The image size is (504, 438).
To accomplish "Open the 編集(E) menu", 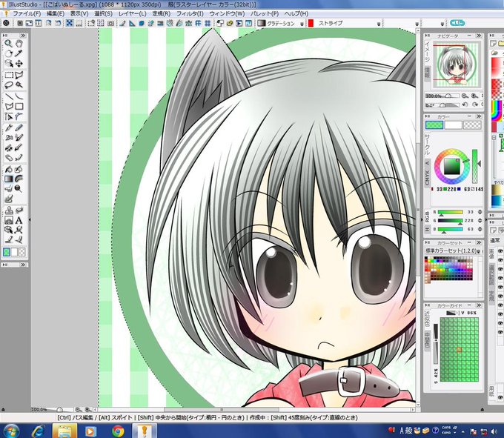I will point(56,13).
